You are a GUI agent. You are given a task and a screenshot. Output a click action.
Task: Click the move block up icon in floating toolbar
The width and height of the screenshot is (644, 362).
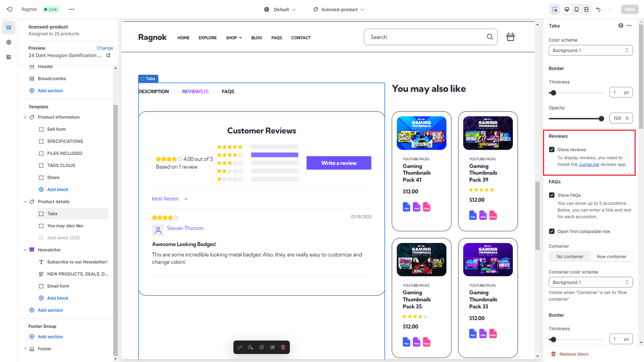pyautogui.click(x=240, y=347)
